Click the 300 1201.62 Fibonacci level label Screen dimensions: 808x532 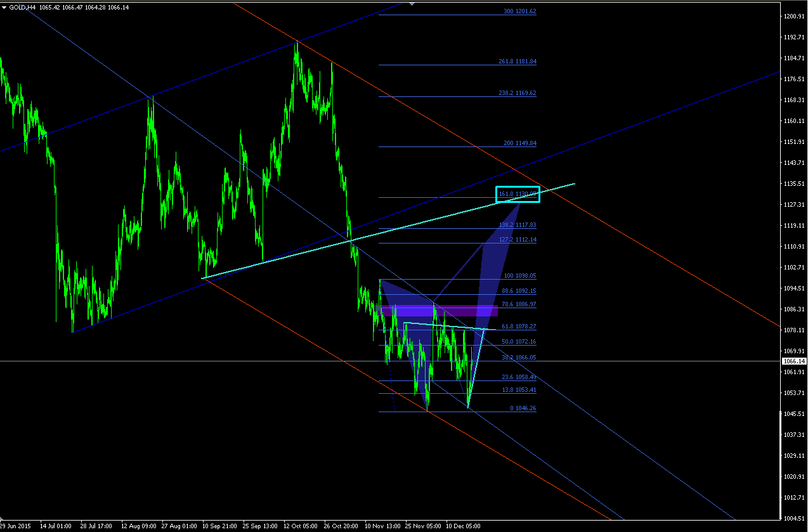tap(520, 11)
